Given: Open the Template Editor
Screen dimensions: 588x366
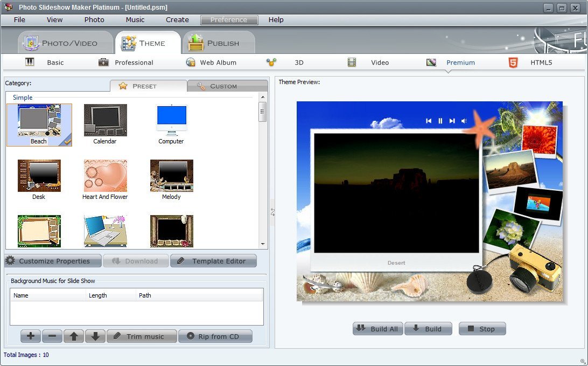Looking at the screenshot, I should click(x=213, y=261).
